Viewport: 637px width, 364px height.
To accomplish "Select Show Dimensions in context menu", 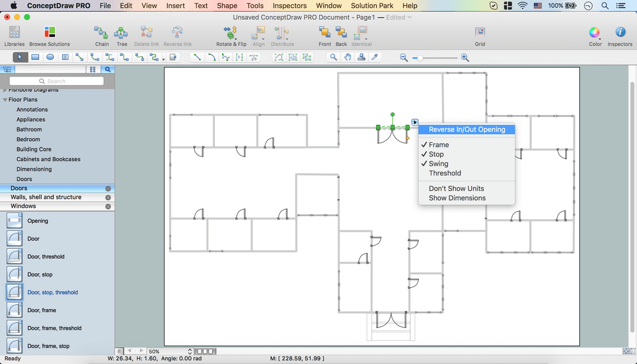I will coord(457,198).
